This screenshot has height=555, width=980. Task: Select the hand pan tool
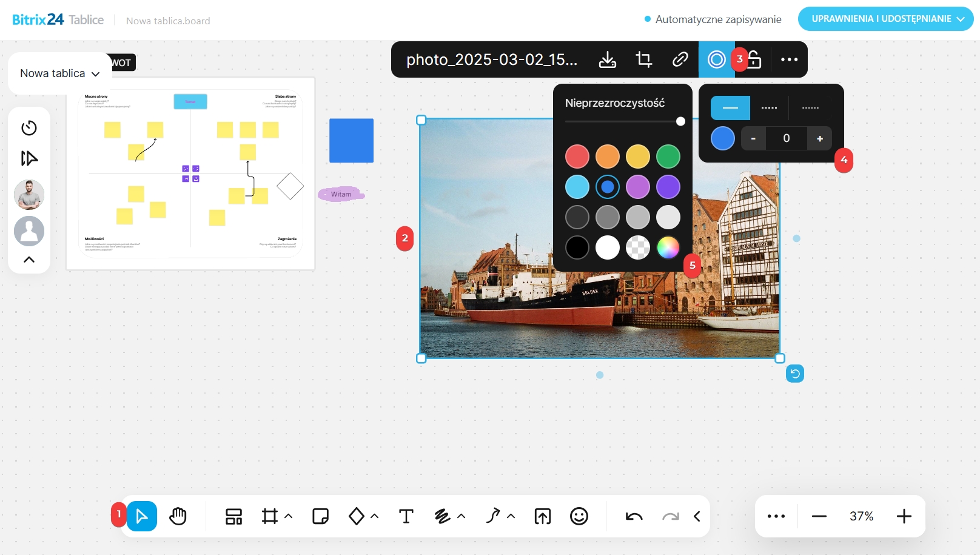tap(178, 516)
